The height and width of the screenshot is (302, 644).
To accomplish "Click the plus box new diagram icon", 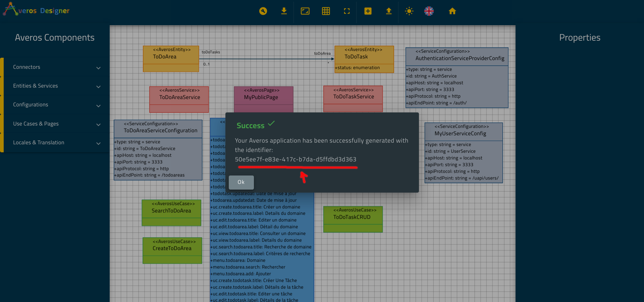I will pyautogui.click(x=368, y=11).
